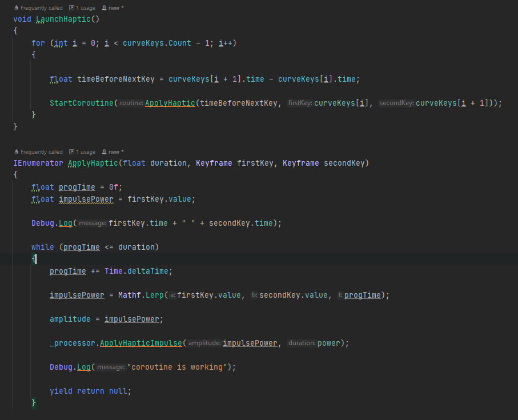
Task: Place cursor on LaunchHaptic method name
Action: coord(63,19)
